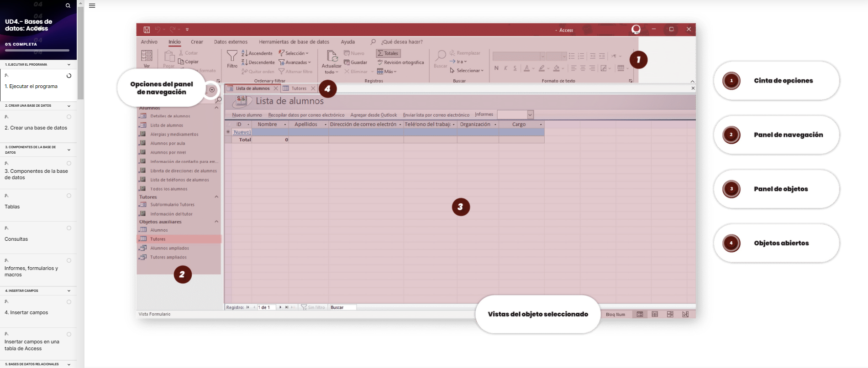The height and width of the screenshot is (368, 868).
Task: Select the Crear ribbon tab
Action: point(197,42)
